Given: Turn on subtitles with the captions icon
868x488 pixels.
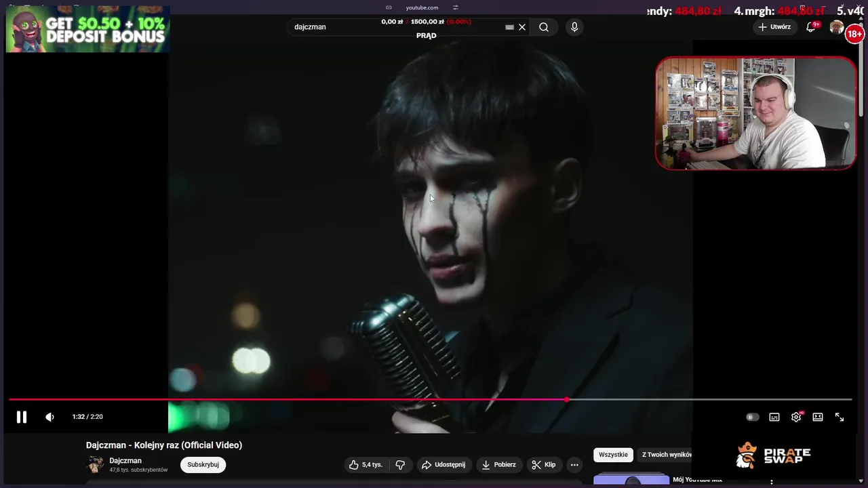Looking at the screenshot, I should pos(774,417).
